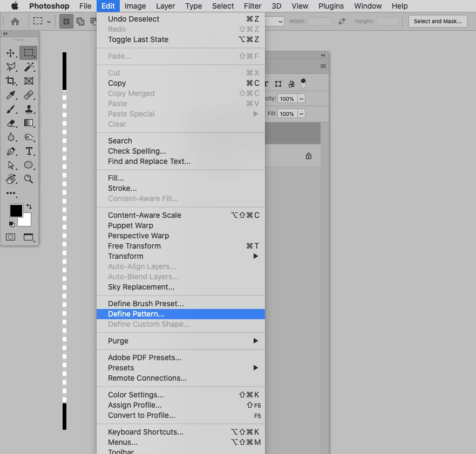This screenshot has height=454, width=476.
Task: Swap foreground and background colors
Action: click(29, 207)
